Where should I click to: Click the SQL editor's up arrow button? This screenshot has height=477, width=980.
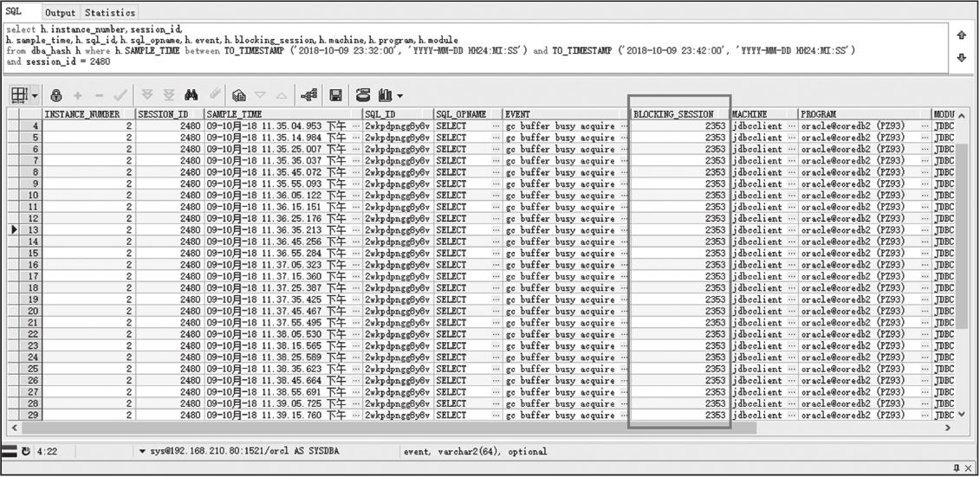tap(961, 35)
